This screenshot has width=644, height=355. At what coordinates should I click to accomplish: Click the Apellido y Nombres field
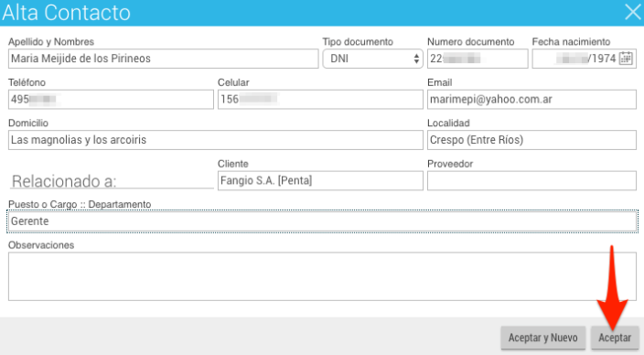[163, 59]
